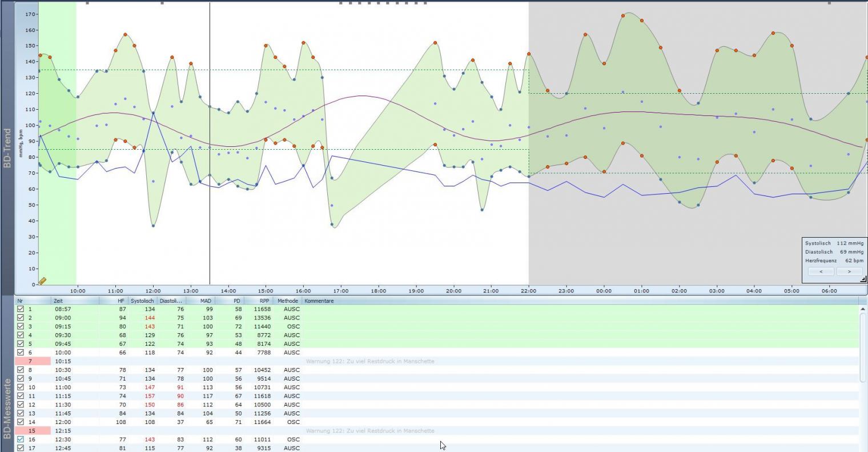868x452 pixels.
Task: Uncheck measurement number 1 at 08:57
Action: tap(21, 309)
